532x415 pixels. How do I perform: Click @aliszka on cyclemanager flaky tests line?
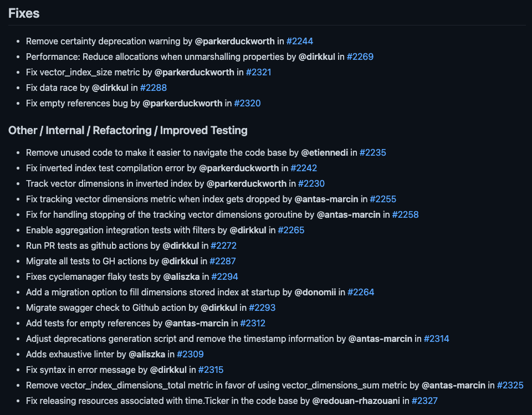(182, 276)
